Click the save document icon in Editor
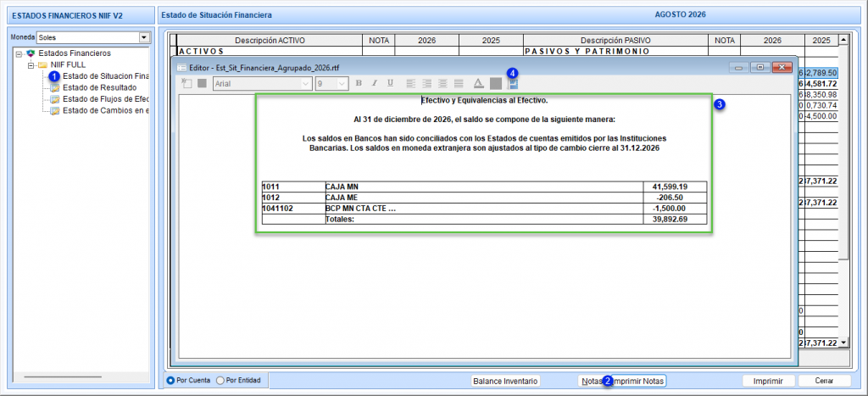The image size is (868, 396). (x=513, y=84)
